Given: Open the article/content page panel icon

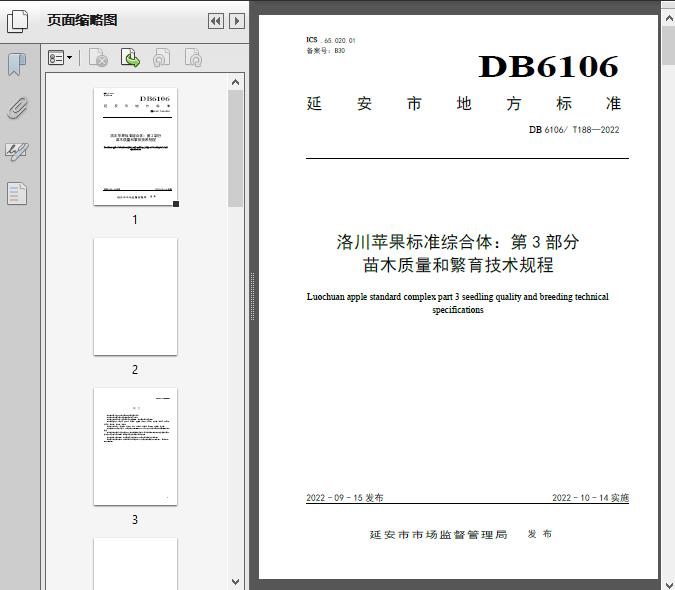Looking at the screenshot, I should [x=17, y=193].
